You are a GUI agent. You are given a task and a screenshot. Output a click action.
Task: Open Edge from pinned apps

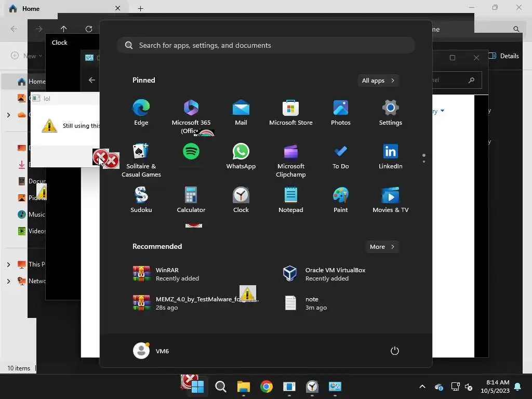click(141, 113)
